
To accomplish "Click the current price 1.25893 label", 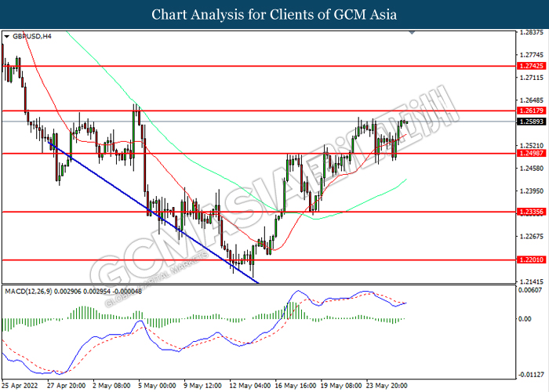I will (x=531, y=122).
